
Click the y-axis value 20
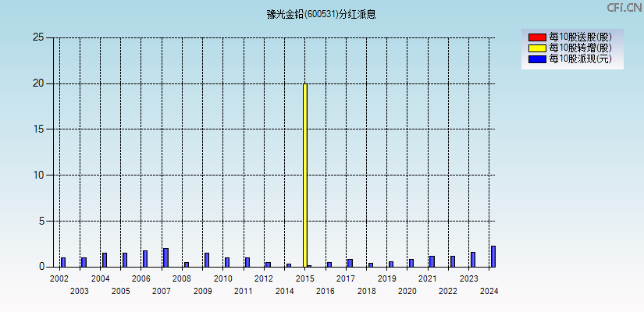[x=38, y=83]
